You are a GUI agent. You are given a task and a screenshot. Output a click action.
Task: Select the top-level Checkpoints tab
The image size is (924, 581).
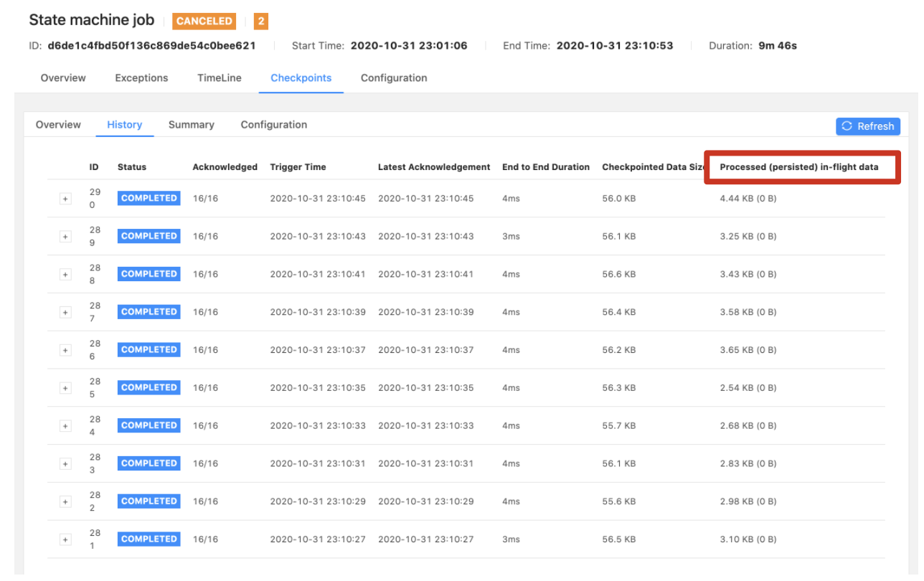[x=301, y=77]
